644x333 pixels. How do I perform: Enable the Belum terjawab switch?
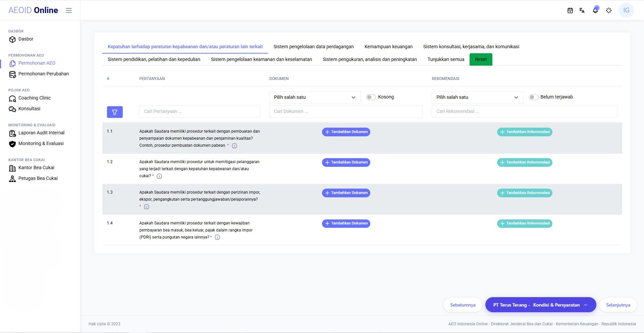(533, 97)
